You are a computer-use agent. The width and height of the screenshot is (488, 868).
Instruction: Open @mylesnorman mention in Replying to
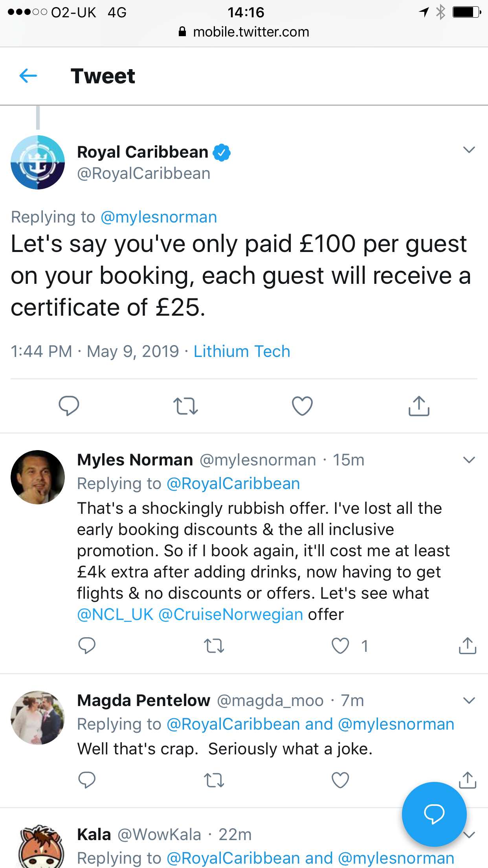tap(159, 217)
